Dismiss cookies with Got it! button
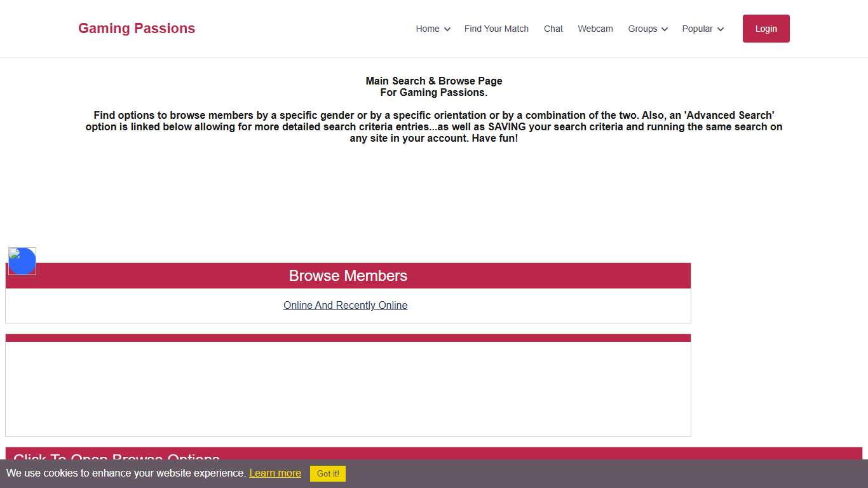The image size is (868, 488). pyautogui.click(x=328, y=473)
